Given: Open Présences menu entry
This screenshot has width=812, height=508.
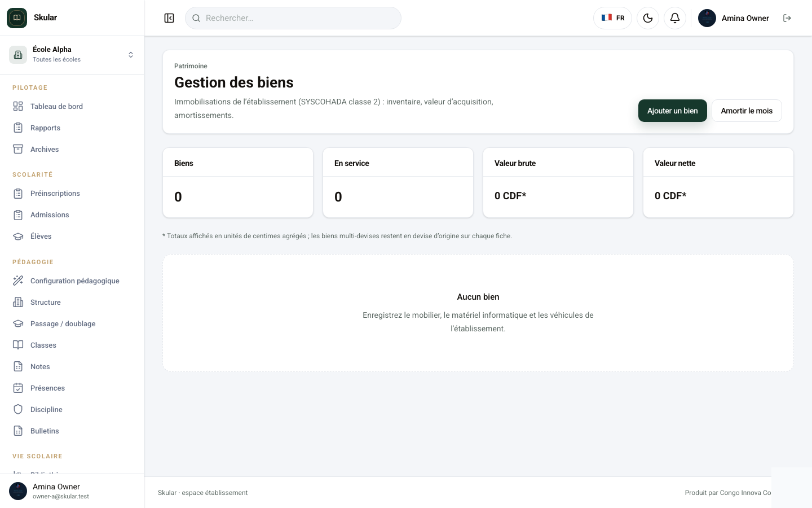Looking at the screenshot, I should (72, 388).
